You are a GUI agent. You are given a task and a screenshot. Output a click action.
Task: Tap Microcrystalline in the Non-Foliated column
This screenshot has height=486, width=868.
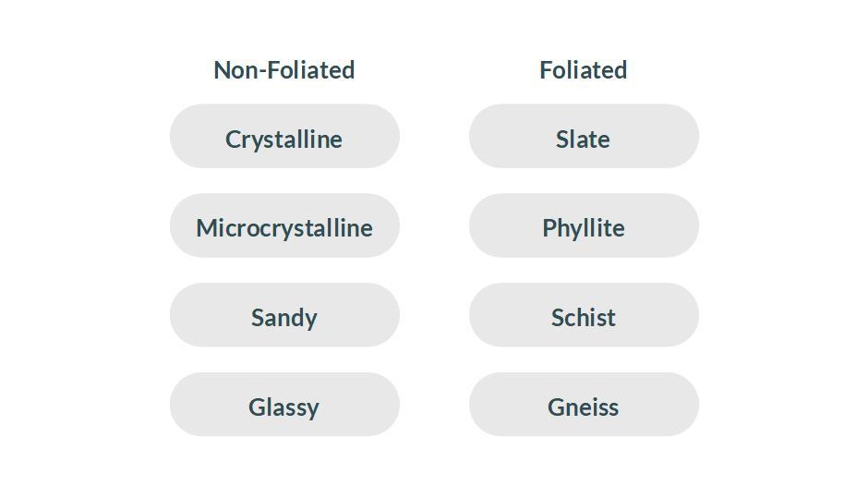[x=284, y=226]
